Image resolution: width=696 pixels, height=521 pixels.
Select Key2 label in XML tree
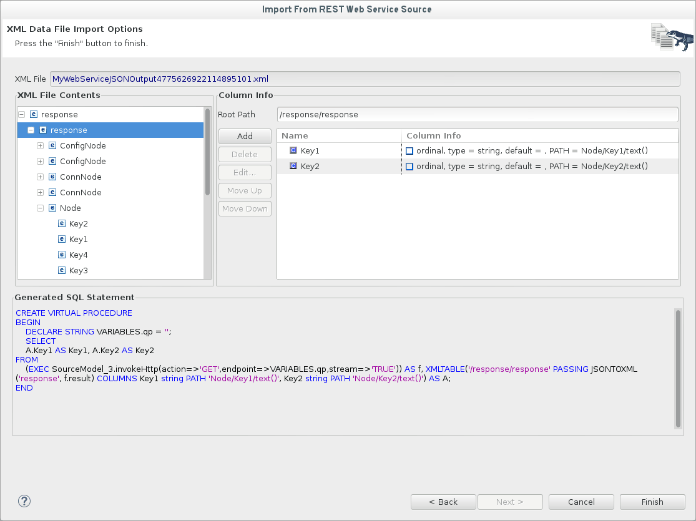point(79,224)
